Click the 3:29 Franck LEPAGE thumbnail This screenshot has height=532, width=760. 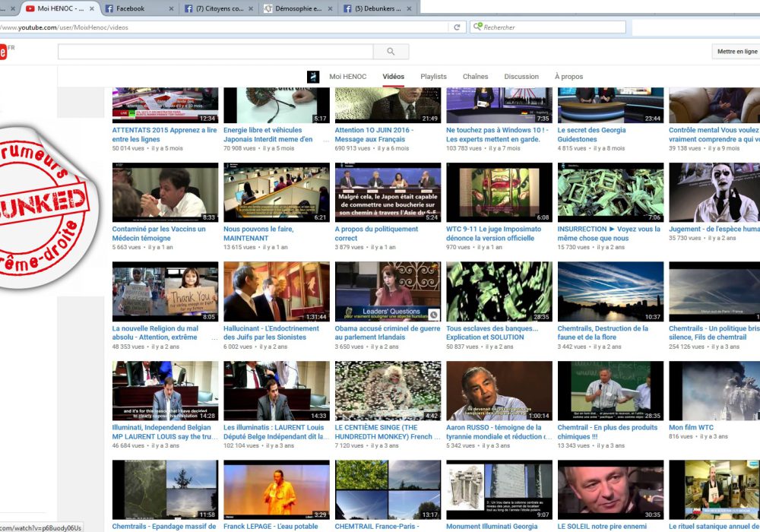click(x=277, y=490)
